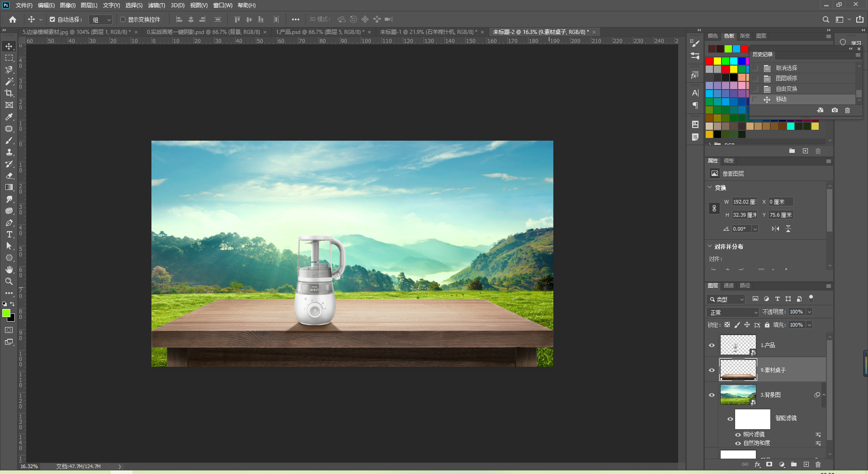868x474 pixels.
Task: Toggle 自然饱和度 filter visibility
Action: pos(738,444)
